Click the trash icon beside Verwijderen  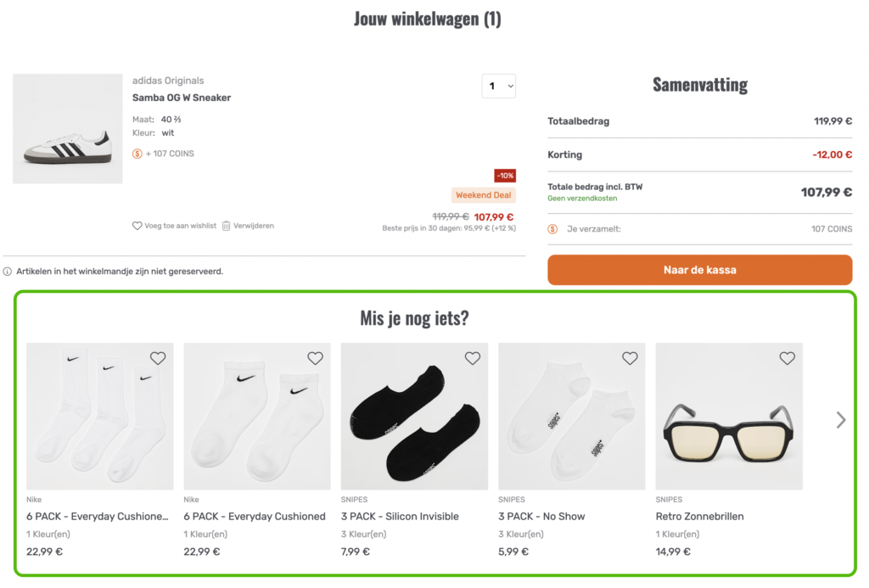pos(227,226)
